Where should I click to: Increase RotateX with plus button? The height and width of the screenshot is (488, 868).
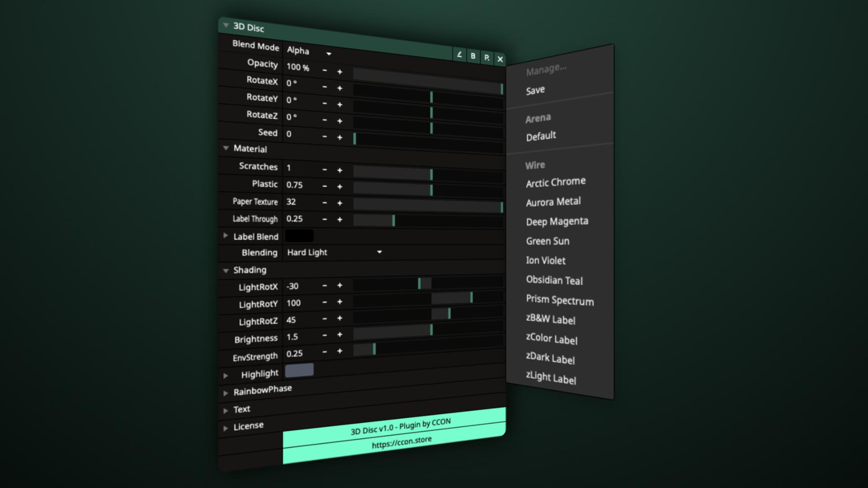pyautogui.click(x=340, y=88)
